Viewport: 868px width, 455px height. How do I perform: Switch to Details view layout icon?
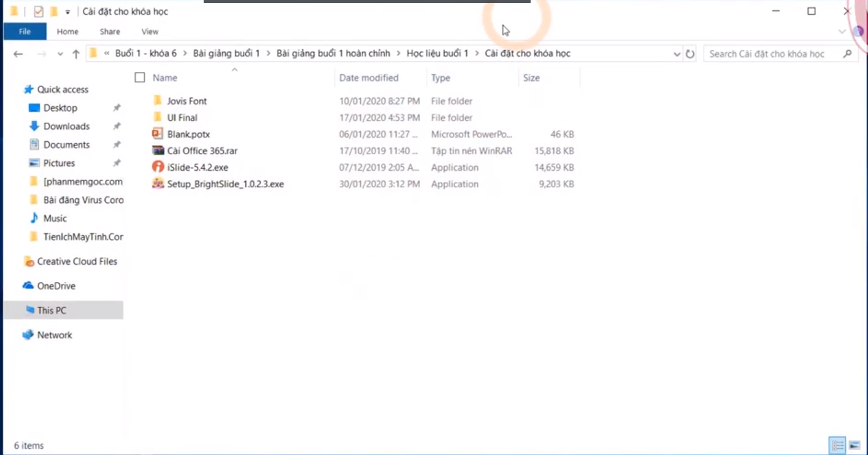tap(837, 445)
